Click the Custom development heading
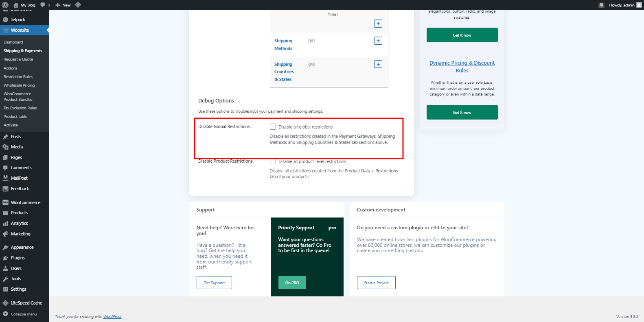Viewport: 644px width, 322px height. [x=381, y=210]
